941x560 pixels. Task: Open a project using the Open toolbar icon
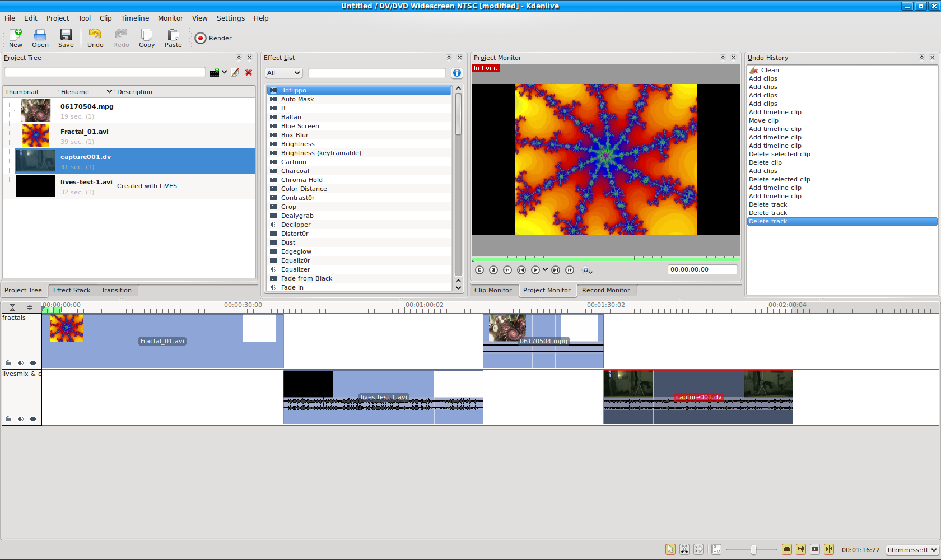tap(40, 38)
